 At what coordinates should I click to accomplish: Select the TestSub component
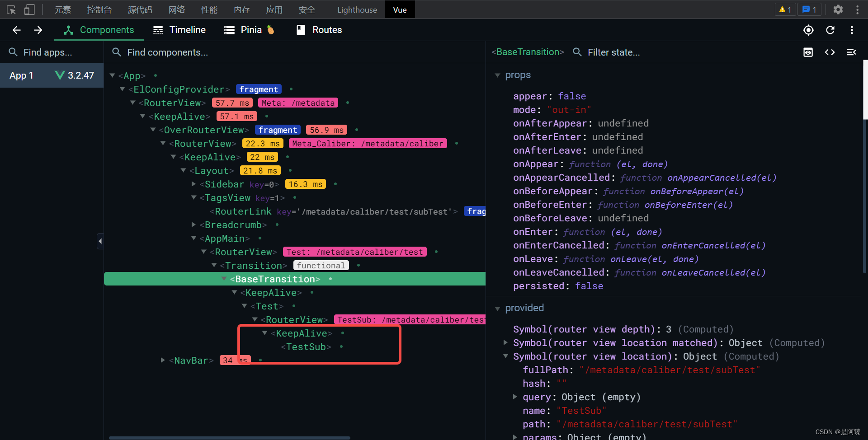(x=306, y=346)
